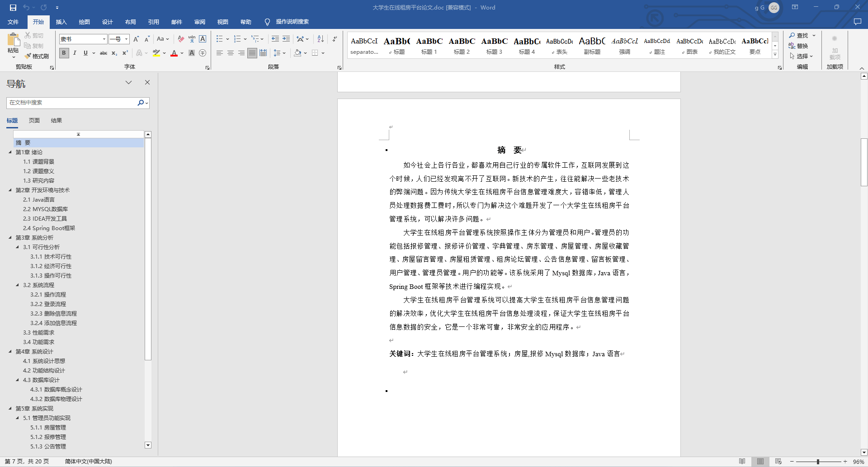Apply subscript formatting
868x467 pixels.
pos(114,53)
